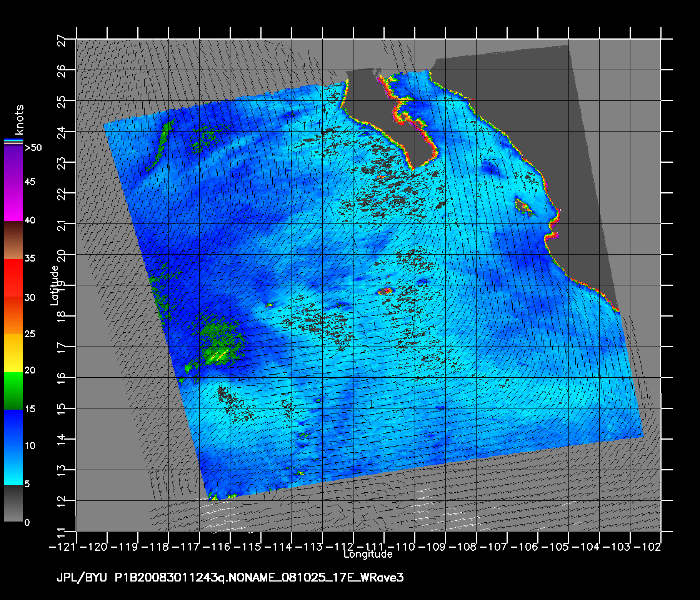Click the blue 10–15 knots legend segment

click(13, 428)
